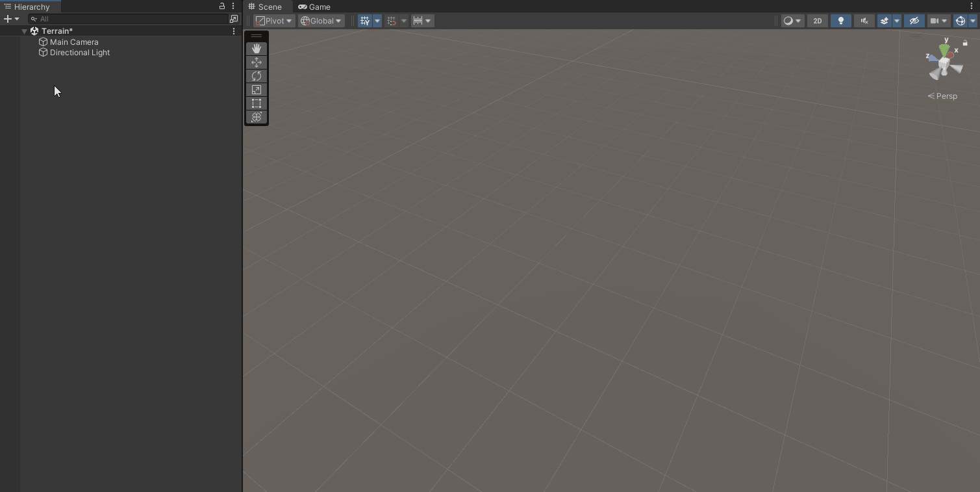Image resolution: width=980 pixels, height=492 pixels.
Task: Toggle grid visibility button
Action: (365, 21)
